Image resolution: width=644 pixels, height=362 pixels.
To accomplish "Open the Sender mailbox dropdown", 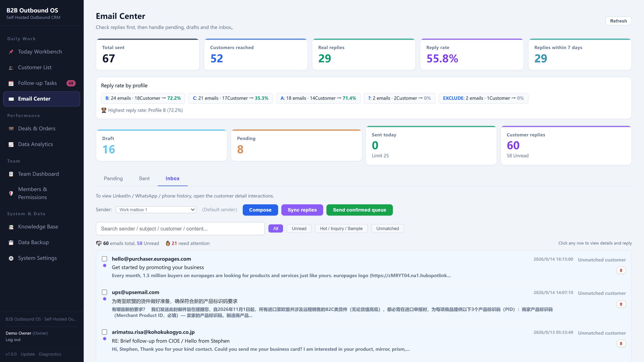I will (156, 210).
